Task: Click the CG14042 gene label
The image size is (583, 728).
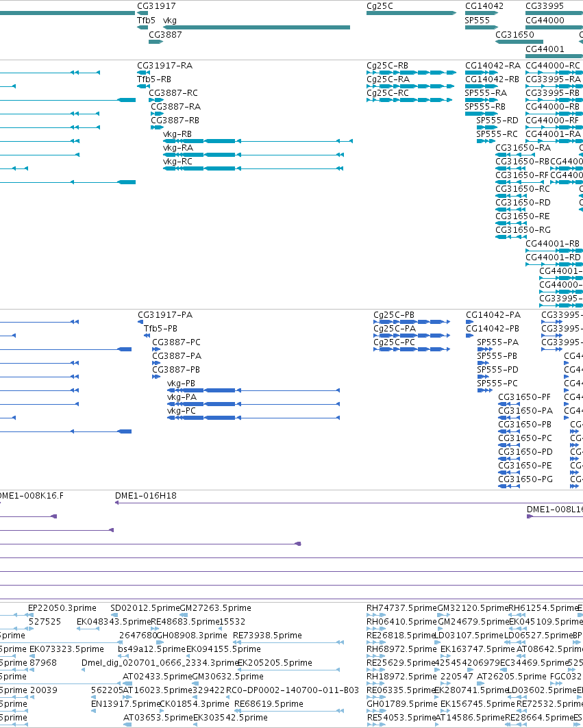Action: click(484, 6)
